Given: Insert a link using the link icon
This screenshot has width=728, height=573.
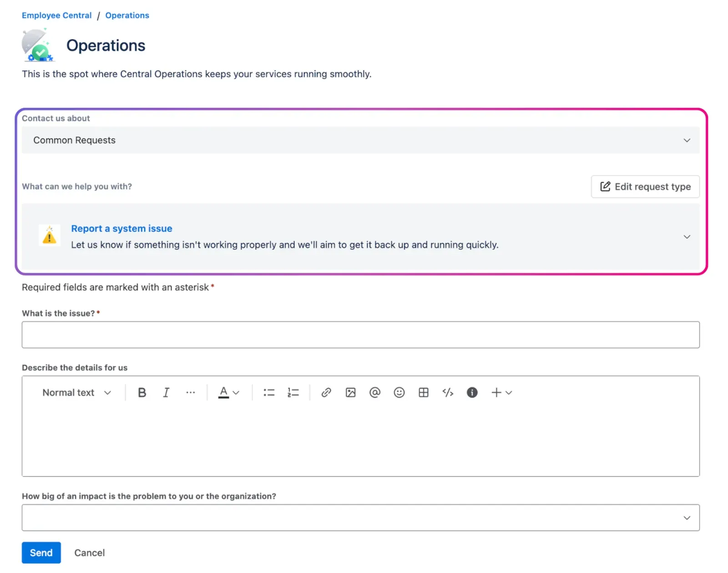Looking at the screenshot, I should (x=326, y=392).
